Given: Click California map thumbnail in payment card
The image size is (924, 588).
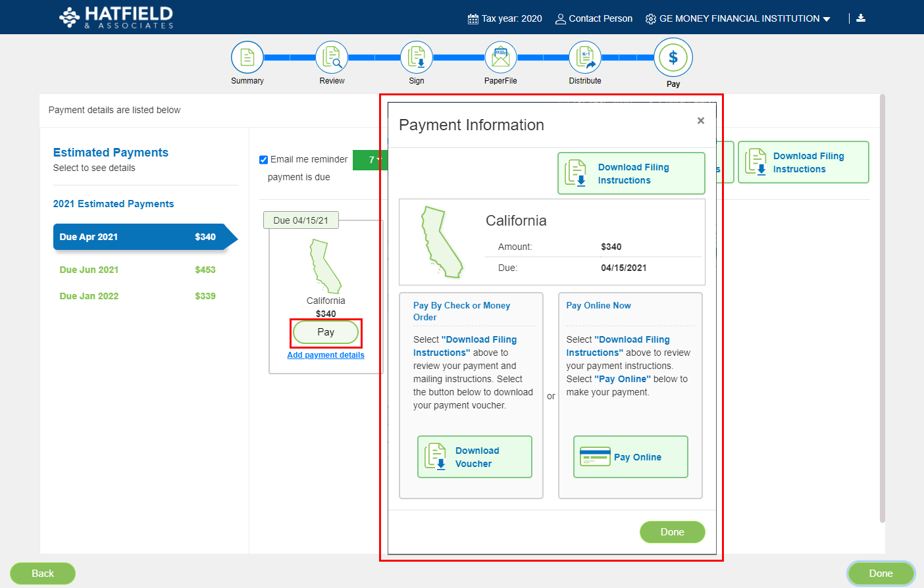Looking at the screenshot, I should click(326, 266).
